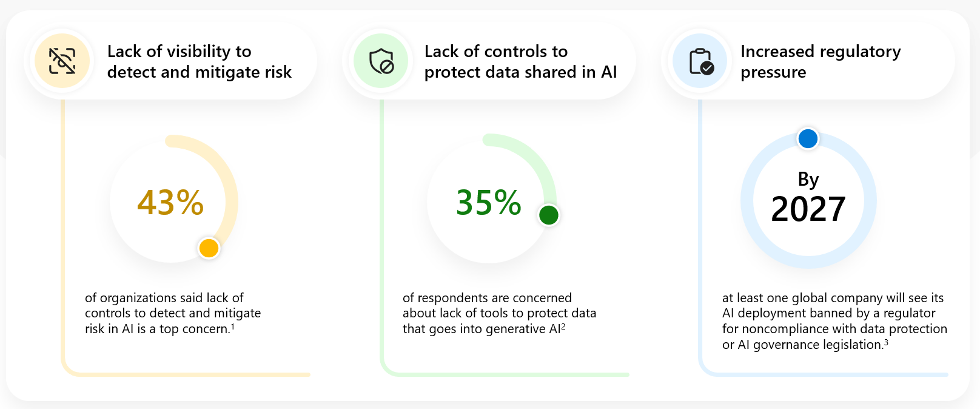Click the green dot on the 35% ring
The width and height of the screenshot is (980, 409).
(x=549, y=215)
